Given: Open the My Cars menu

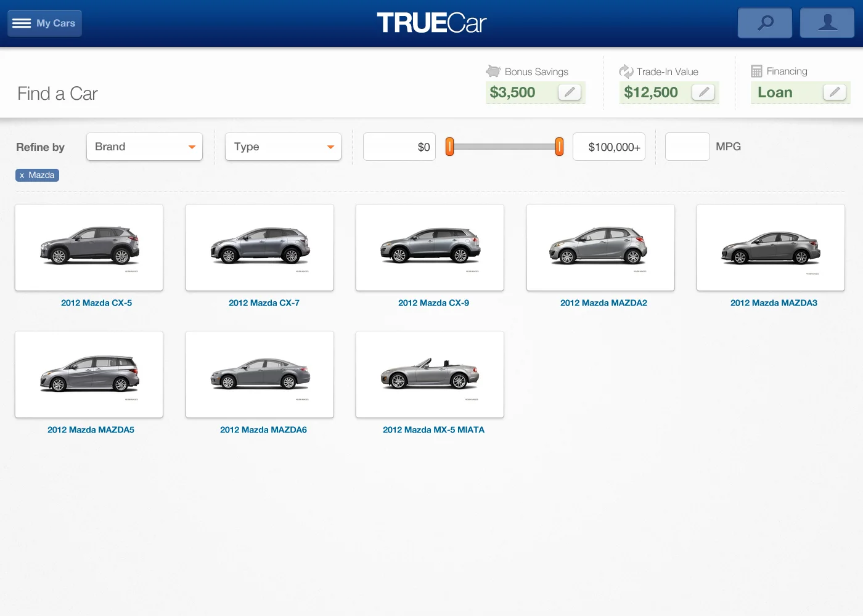Looking at the screenshot, I should coord(44,23).
